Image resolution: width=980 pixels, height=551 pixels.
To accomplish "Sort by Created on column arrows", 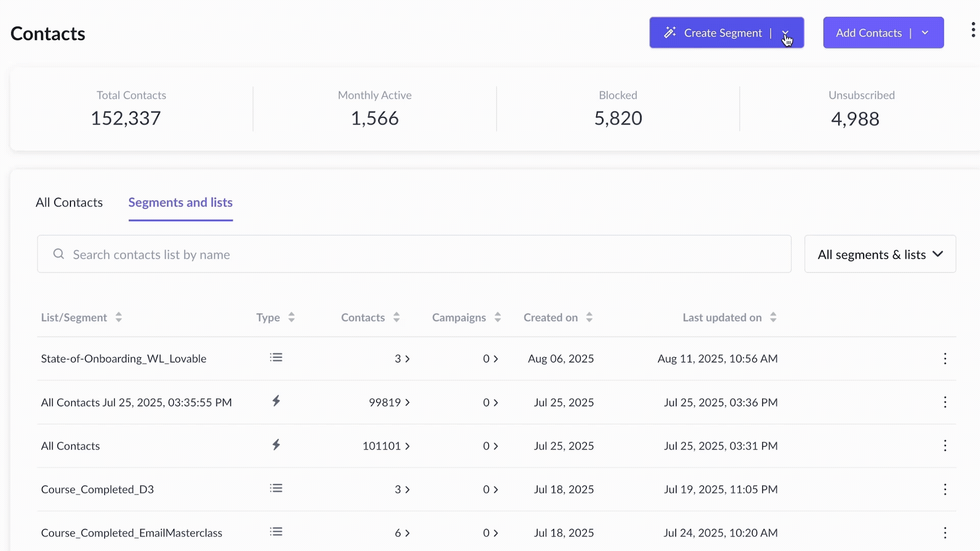I will 589,317.
